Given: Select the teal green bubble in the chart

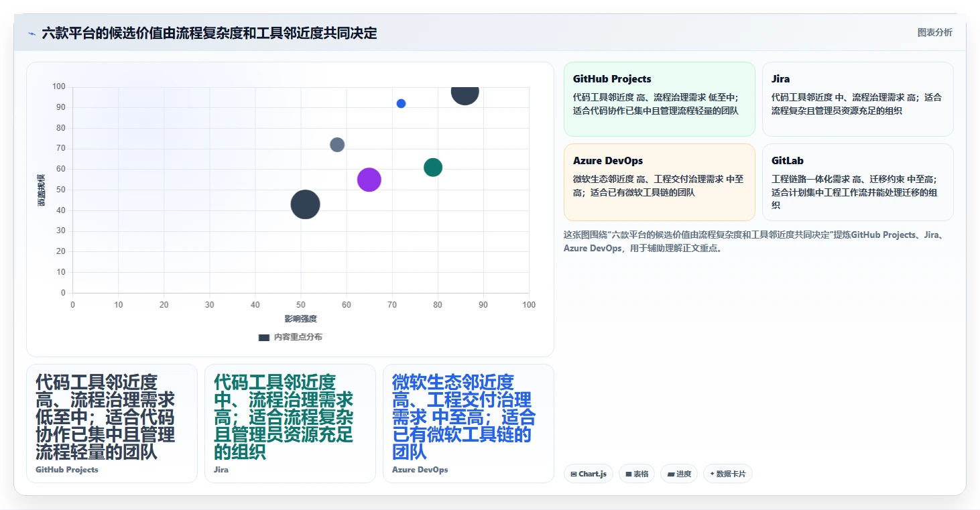Looking at the screenshot, I should pos(433,168).
